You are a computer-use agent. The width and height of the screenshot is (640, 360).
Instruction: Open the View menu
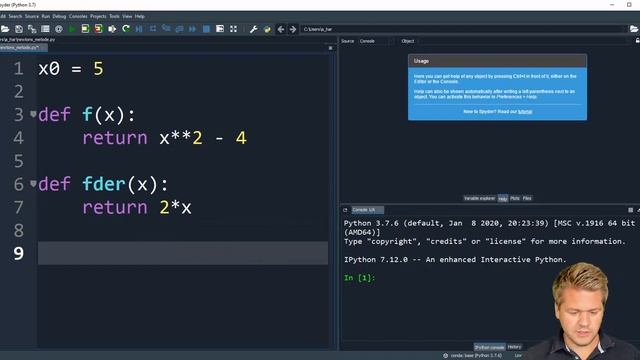127,16
